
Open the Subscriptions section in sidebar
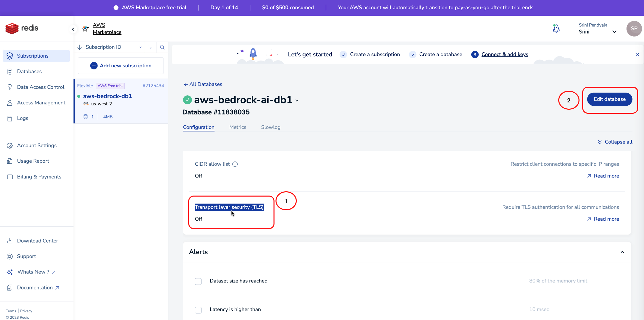[x=33, y=56]
